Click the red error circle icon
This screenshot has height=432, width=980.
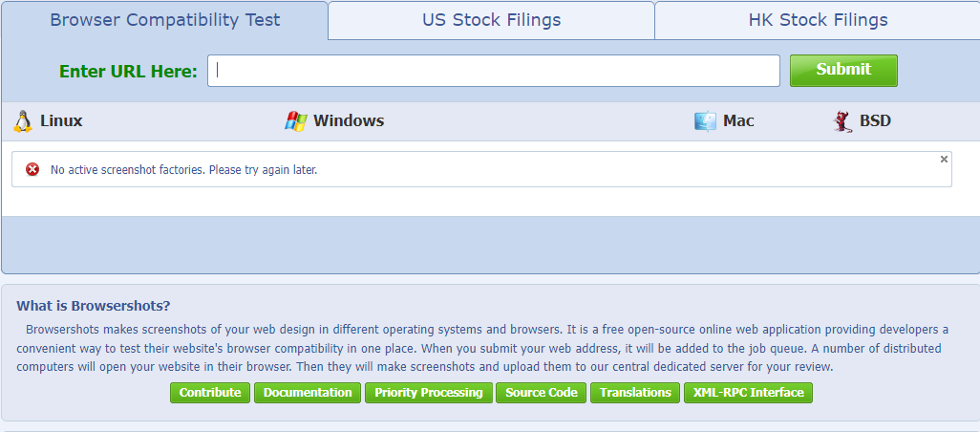[x=32, y=169]
